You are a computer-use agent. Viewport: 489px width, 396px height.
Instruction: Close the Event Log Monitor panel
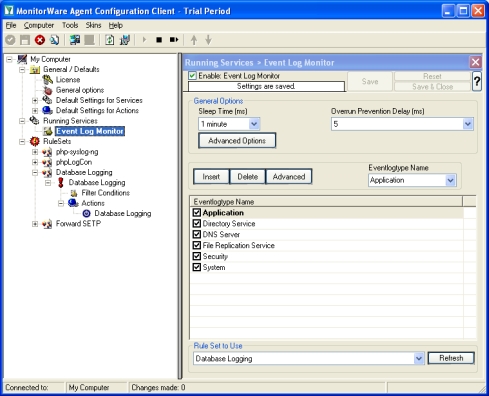[x=475, y=62]
